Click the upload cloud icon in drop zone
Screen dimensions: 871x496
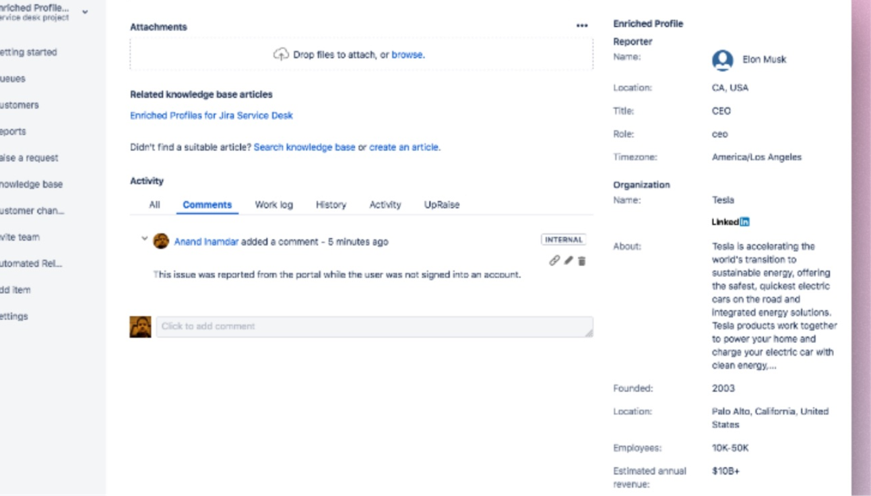click(281, 54)
